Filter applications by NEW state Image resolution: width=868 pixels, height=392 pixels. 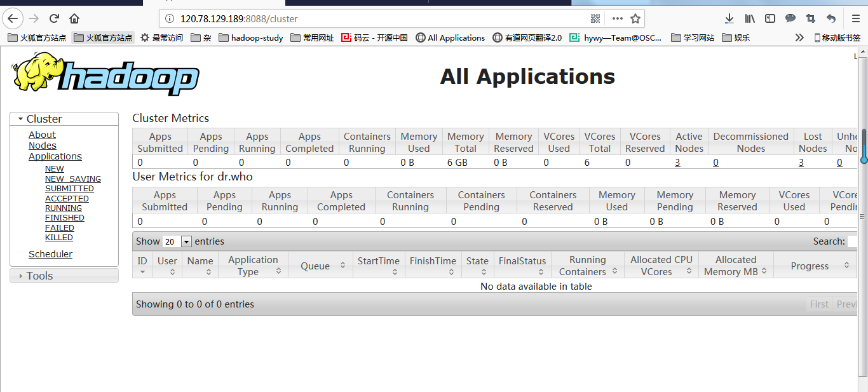click(55, 169)
